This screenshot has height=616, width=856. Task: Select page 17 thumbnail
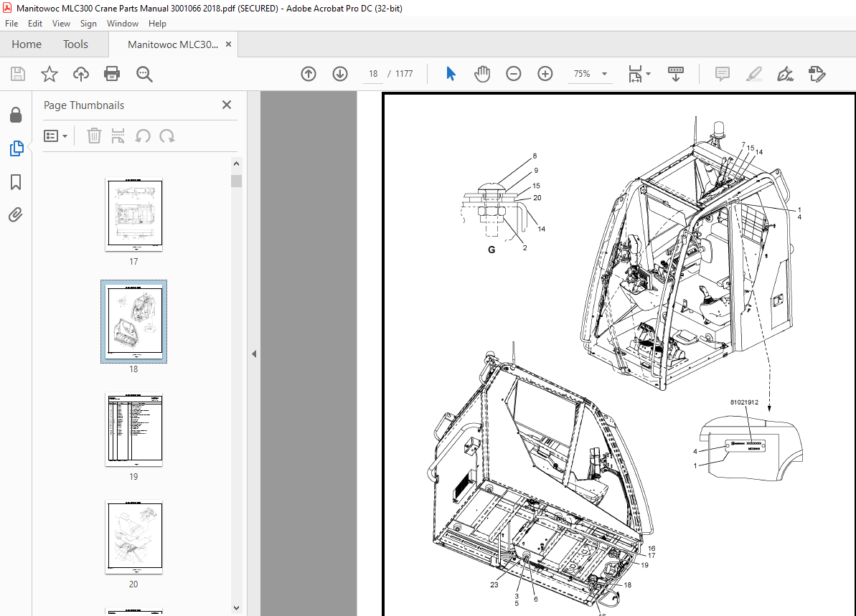133,214
